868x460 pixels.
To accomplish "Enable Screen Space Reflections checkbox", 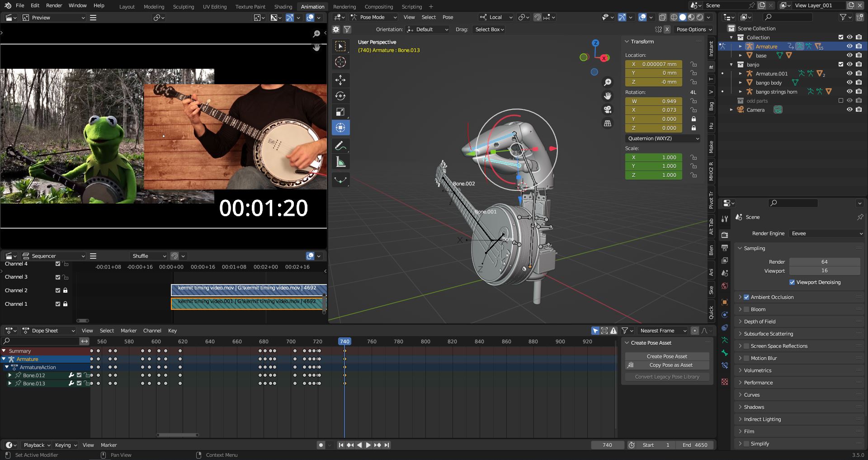I will click(746, 346).
